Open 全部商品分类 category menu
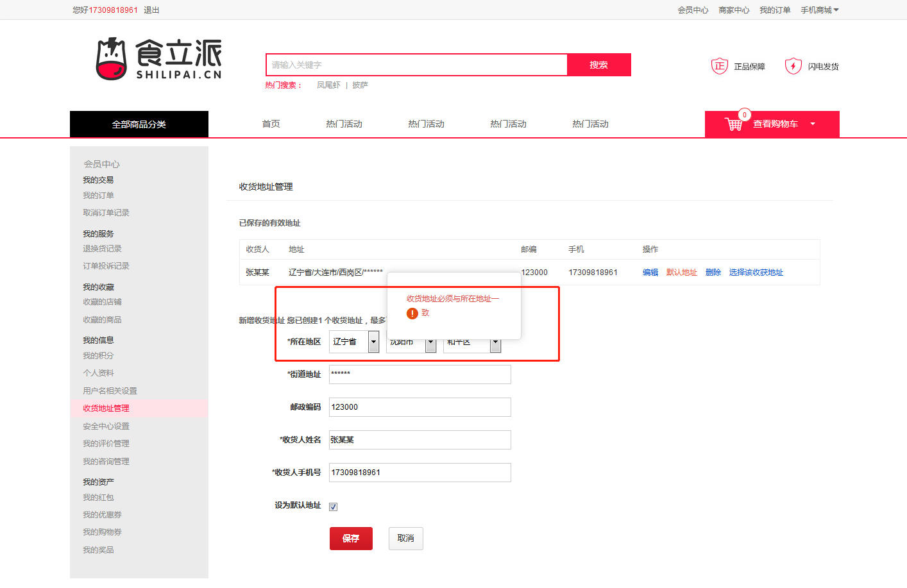Viewport: 907px width, 588px height. coord(139,124)
